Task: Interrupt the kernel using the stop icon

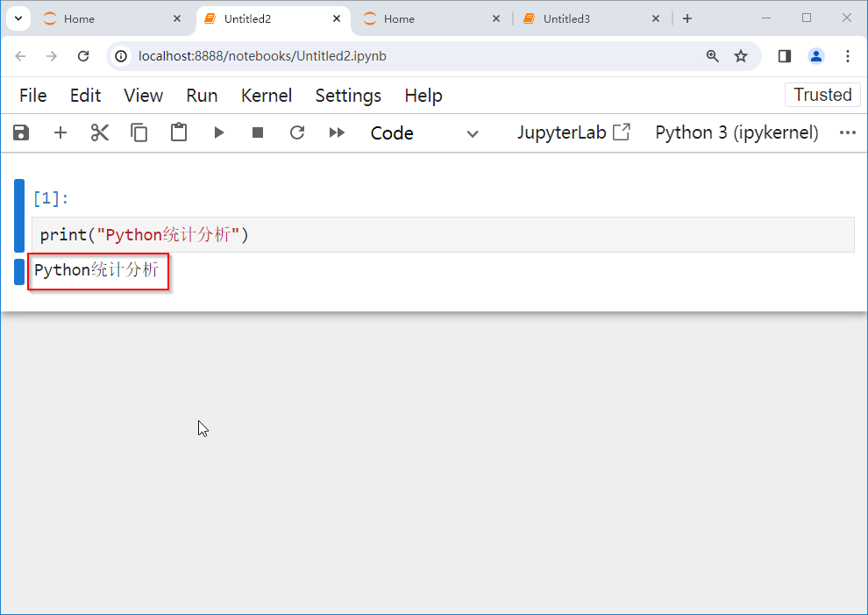Action: (x=258, y=132)
